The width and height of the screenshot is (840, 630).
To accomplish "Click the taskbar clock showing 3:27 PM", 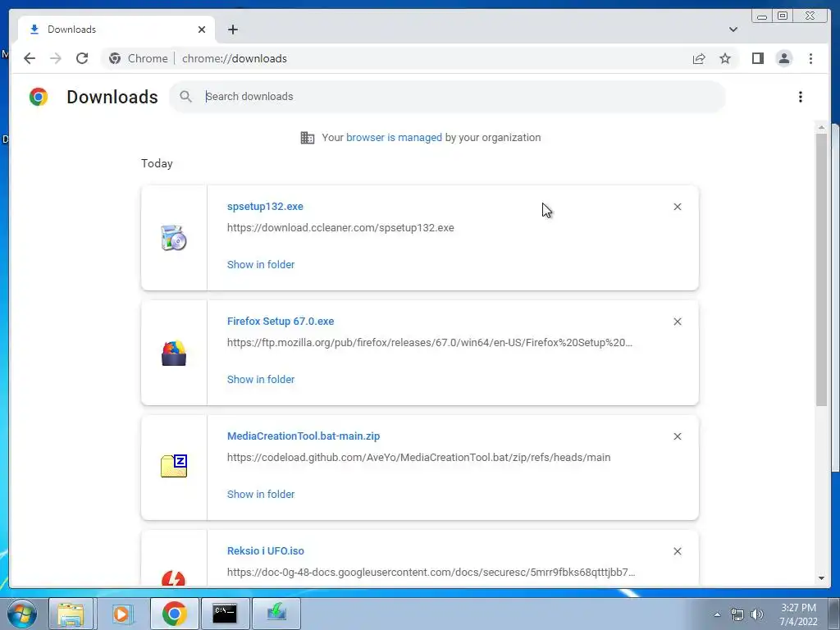I will pos(798,614).
